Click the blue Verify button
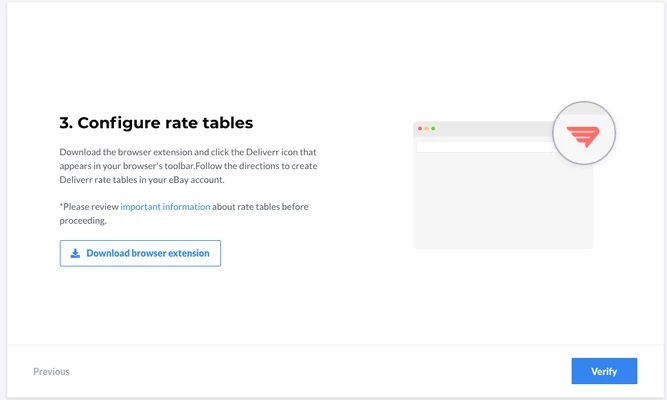This screenshot has width=667, height=400. [604, 371]
